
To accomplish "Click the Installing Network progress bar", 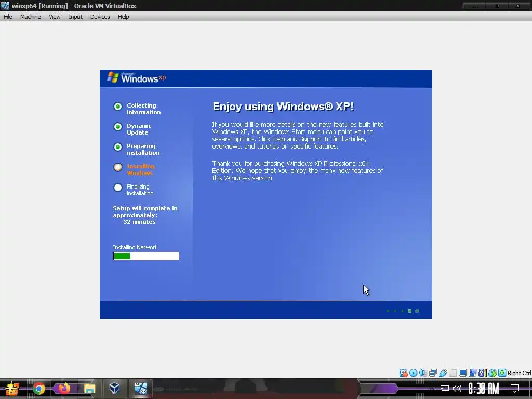I will coord(146,256).
